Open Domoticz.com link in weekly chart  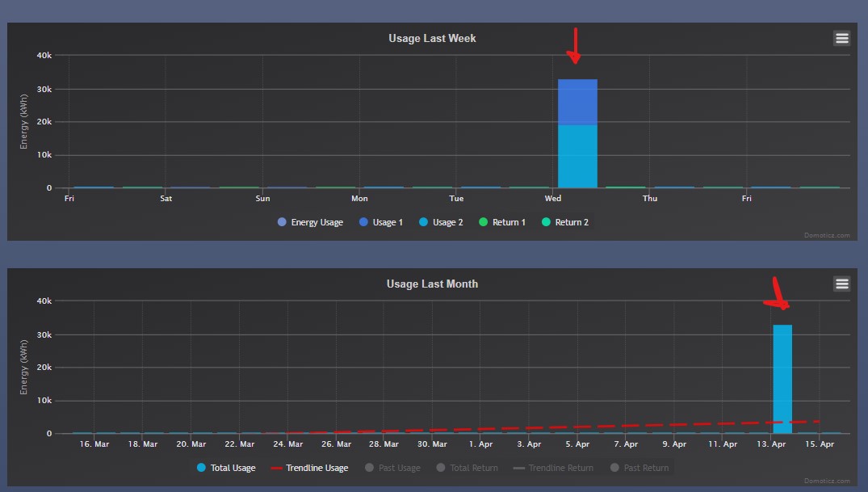(x=827, y=235)
